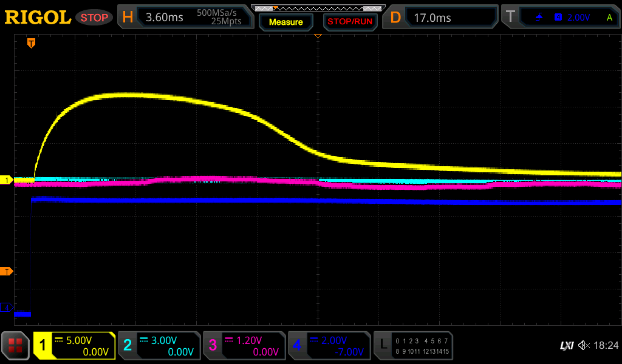Click the orange T trigger level marker
Viewport: 622px width, 364px height.
point(7,271)
